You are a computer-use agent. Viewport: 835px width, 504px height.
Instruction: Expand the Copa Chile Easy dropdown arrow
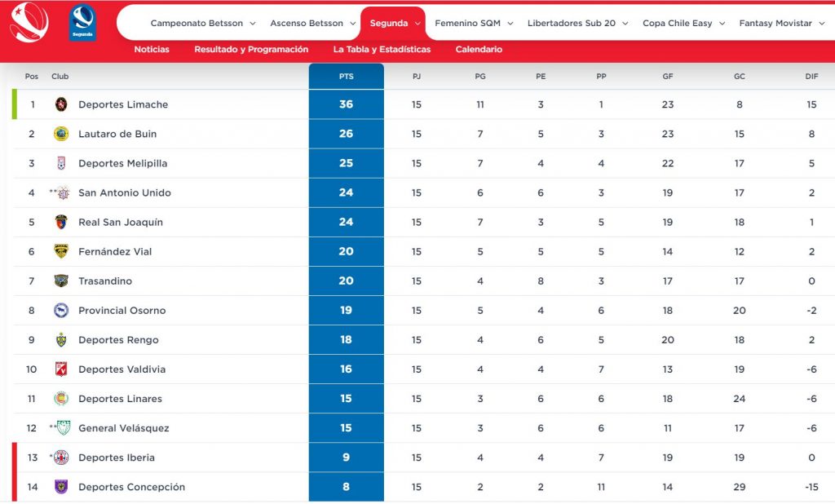pyautogui.click(x=722, y=24)
